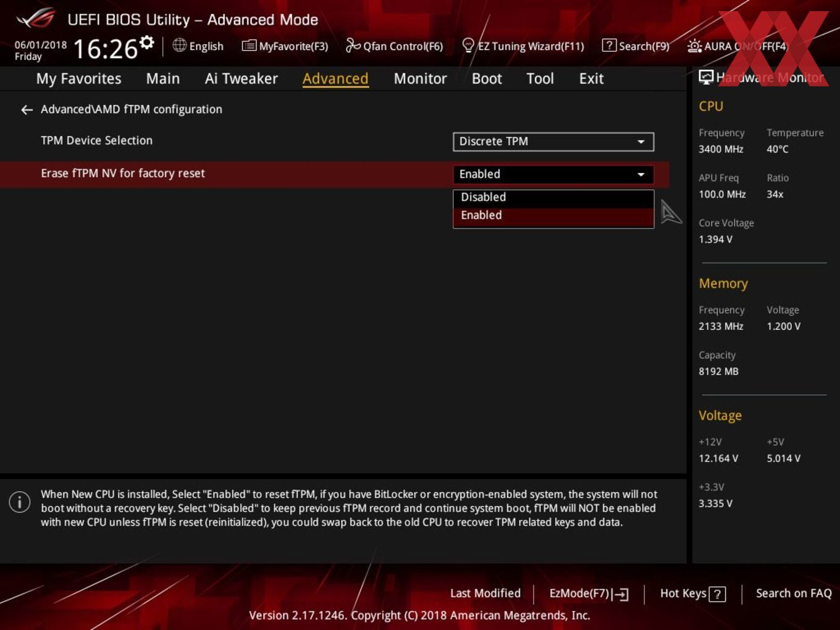840x630 pixels.
Task: Select the Advanced tab
Action: coord(335,79)
